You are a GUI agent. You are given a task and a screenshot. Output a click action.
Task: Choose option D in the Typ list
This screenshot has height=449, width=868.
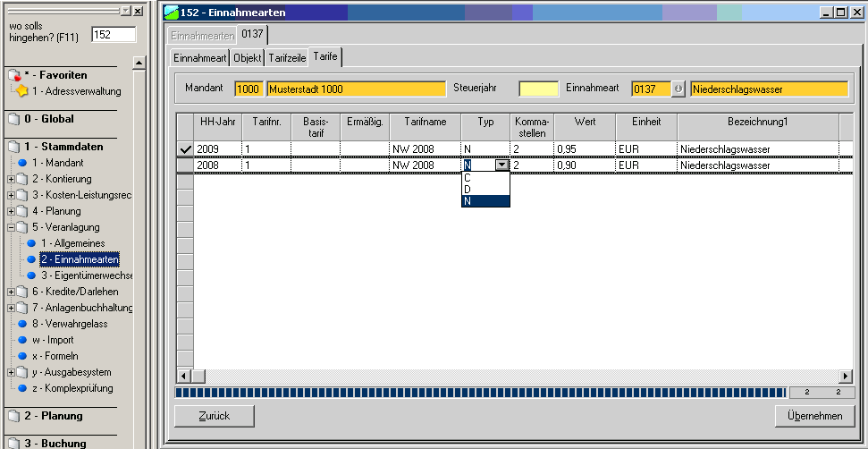[x=468, y=189]
